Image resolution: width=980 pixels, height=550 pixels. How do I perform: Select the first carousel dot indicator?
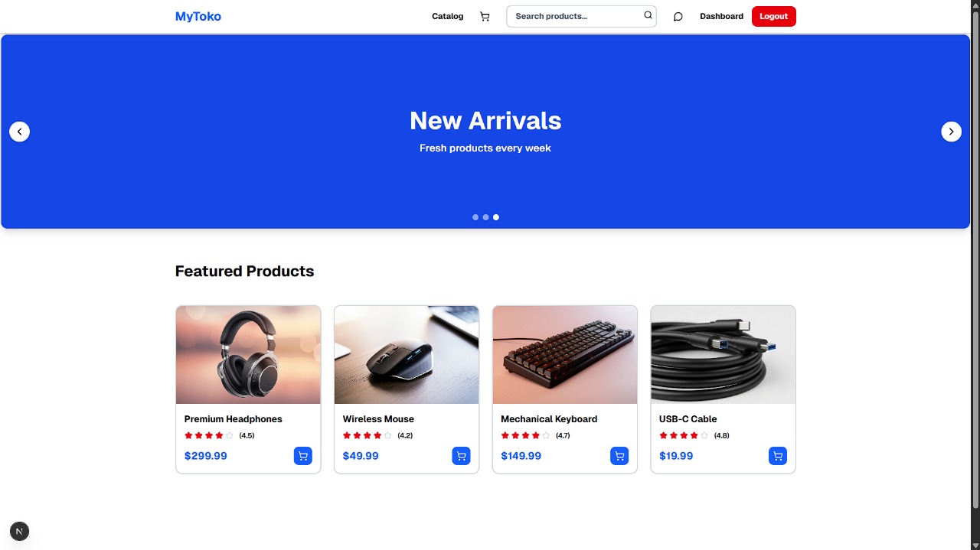475,217
